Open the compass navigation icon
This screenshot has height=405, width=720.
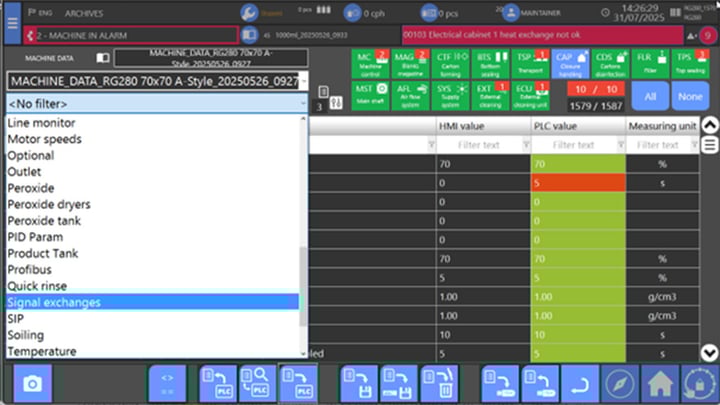pos(620,383)
